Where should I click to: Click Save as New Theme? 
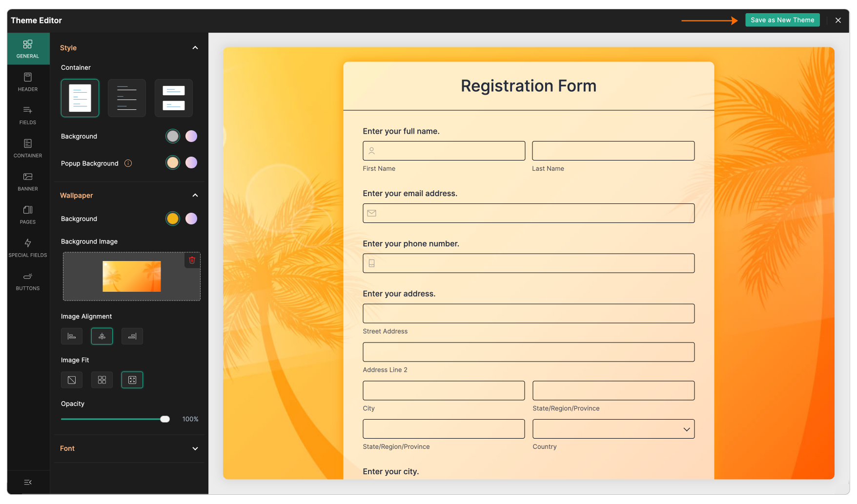782,20
